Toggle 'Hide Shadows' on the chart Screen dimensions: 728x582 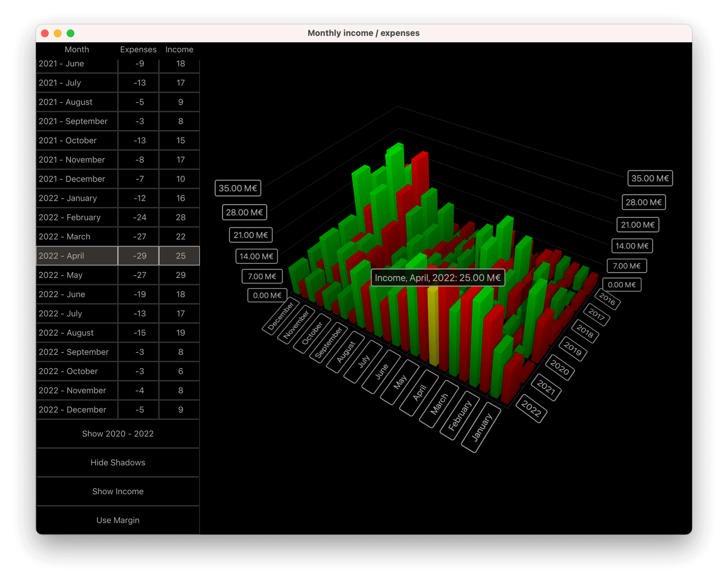[x=118, y=462]
